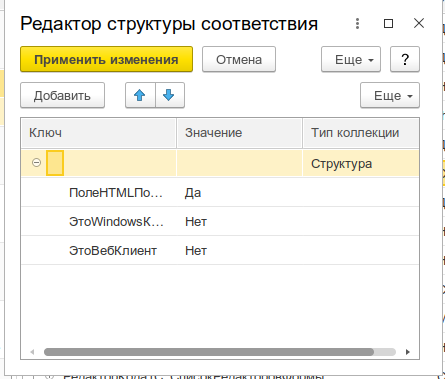Click the scrollbar left arrow
Screen dimensions: 445x379
pyautogui.click(x=32, y=352)
